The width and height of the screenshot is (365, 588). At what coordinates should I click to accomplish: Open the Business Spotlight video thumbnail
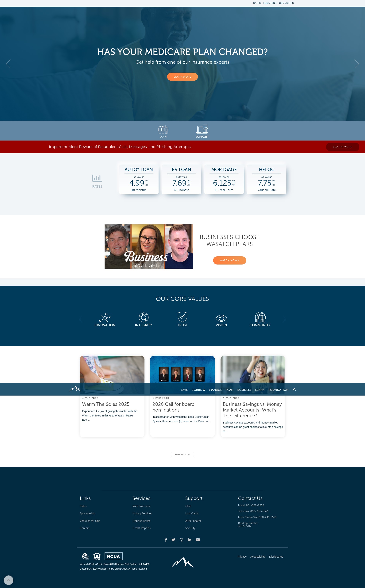(149, 246)
